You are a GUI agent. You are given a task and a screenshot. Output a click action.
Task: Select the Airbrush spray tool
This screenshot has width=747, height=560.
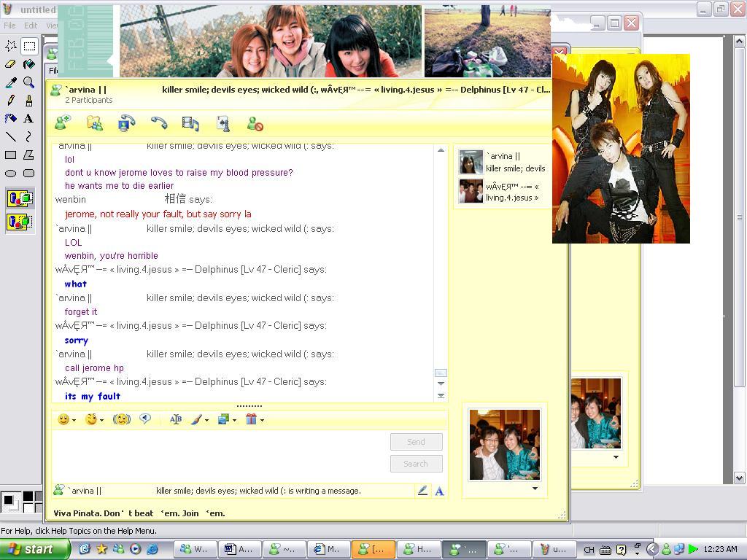coord(10,118)
